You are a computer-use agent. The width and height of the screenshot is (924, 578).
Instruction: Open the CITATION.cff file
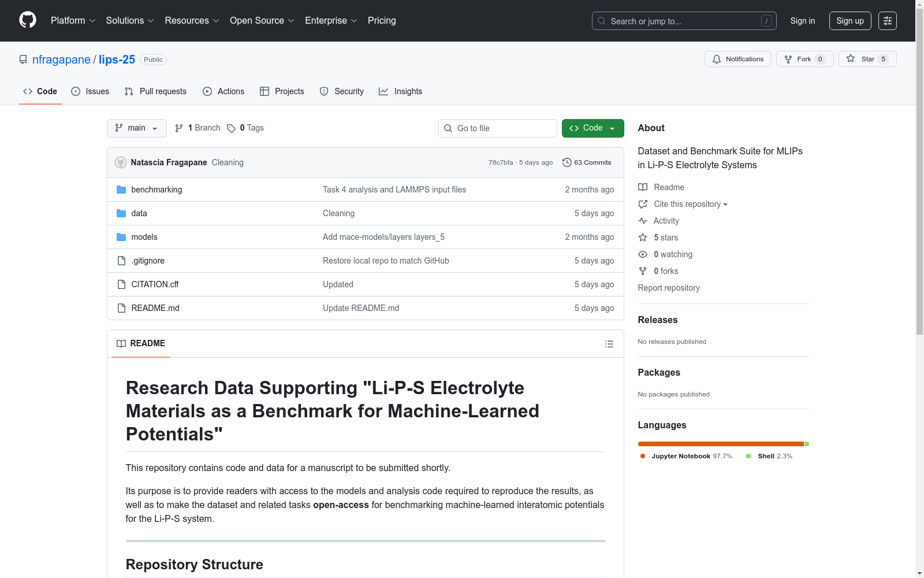click(x=155, y=284)
